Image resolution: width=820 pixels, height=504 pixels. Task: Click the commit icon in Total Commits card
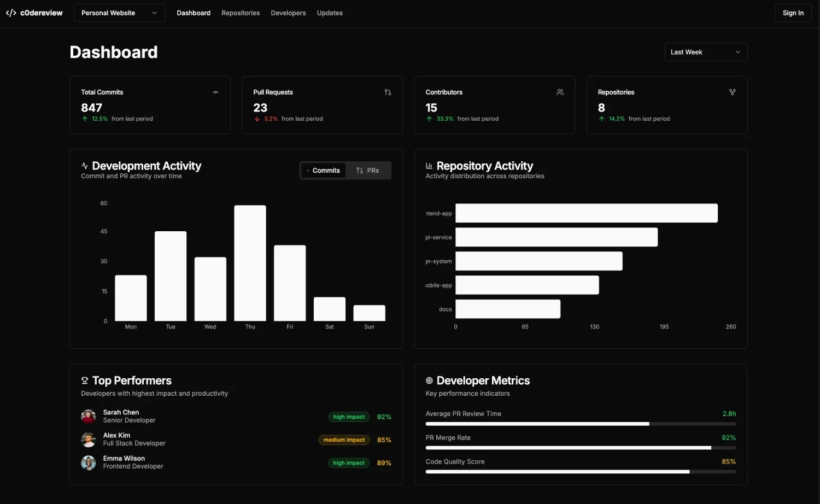[x=215, y=92]
